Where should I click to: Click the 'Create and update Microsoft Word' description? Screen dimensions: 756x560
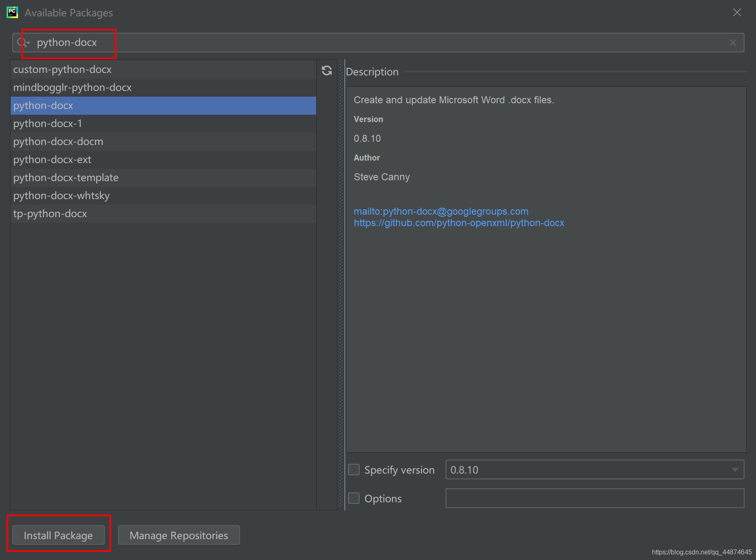tap(454, 100)
